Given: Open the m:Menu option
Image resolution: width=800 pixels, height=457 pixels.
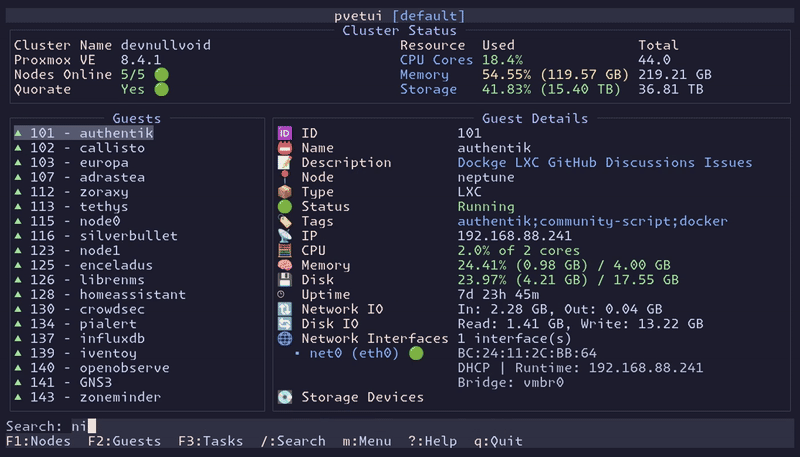Looking at the screenshot, I should [x=367, y=441].
